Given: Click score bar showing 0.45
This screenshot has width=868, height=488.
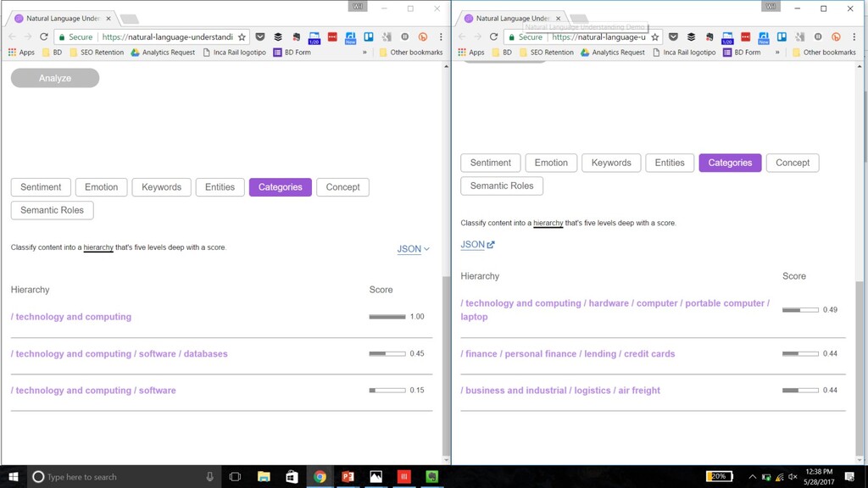Looking at the screenshot, I should tap(387, 353).
